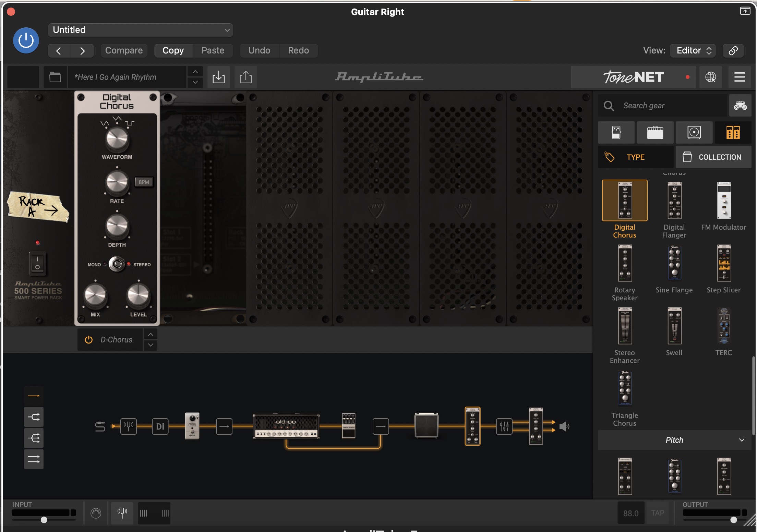Select the parallel chains routing icon
The image size is (757, 532).
[x=34, y=459]
